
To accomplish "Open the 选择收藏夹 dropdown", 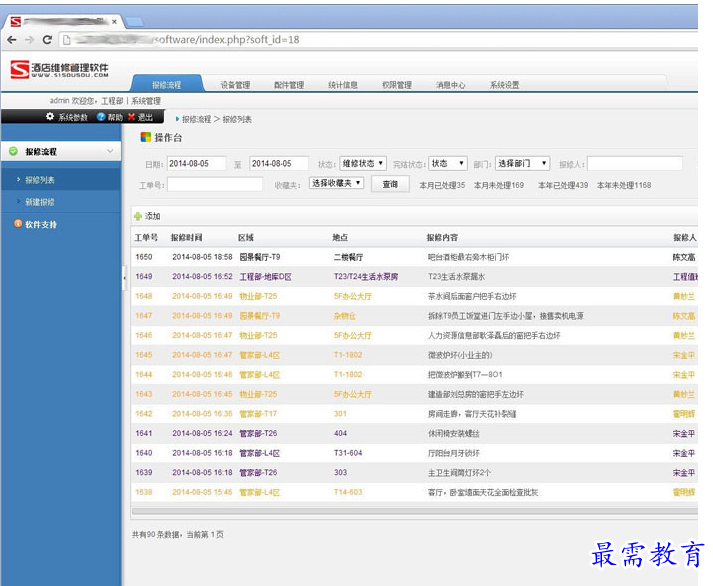I will coord(336,183).
